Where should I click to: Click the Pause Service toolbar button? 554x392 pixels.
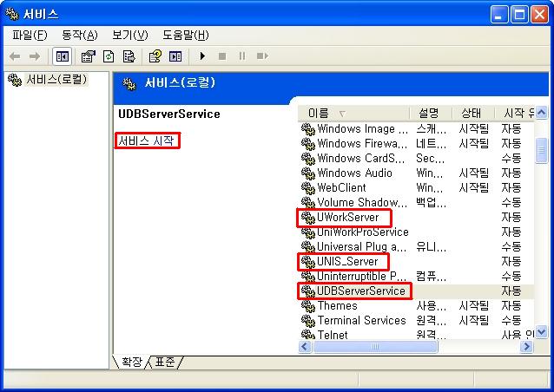[242, 56]
